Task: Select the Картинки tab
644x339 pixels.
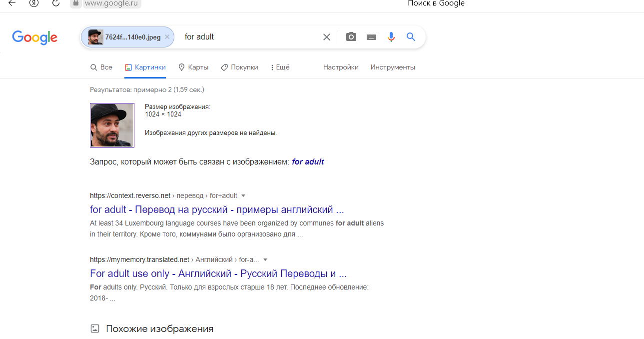Action: 145,67
